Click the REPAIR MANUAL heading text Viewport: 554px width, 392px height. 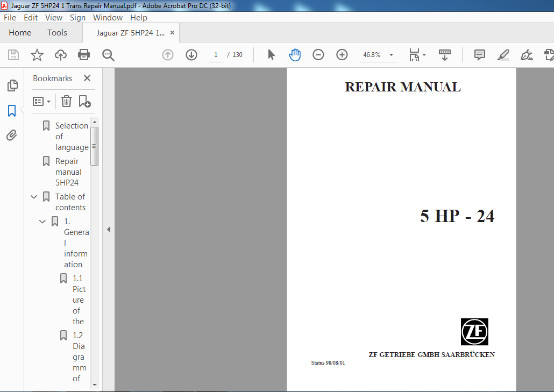click(x=403, y=87)
